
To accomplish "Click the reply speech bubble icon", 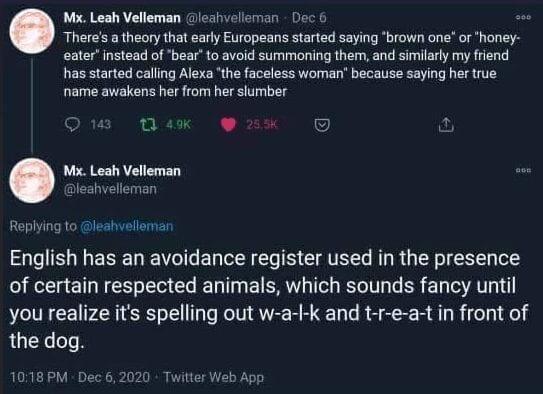I will [72, 124].
